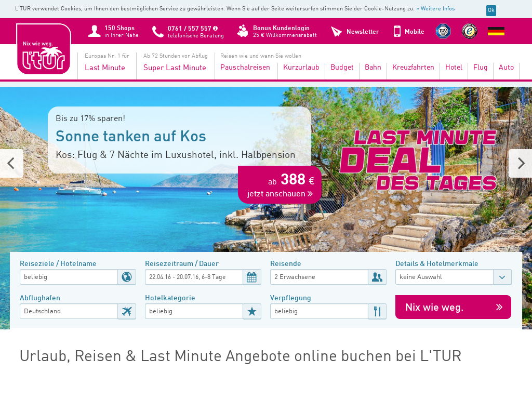Open the calendar icon for Reisezeitraum
The image size is (532, 399).
[252, 277]
